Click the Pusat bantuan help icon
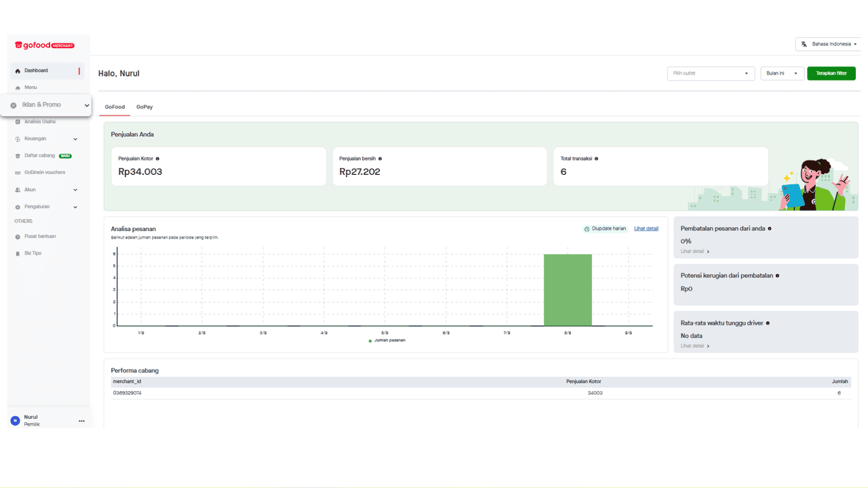868x488 pixels. (x=18, y=237)
